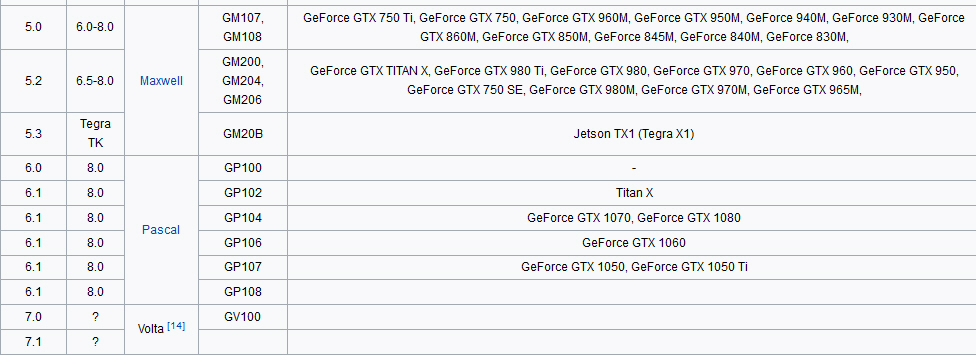Follow the citation 14 reference link
Image resolution: width=976 pixels, height=362 pixels.
click(x=177, y=326)
